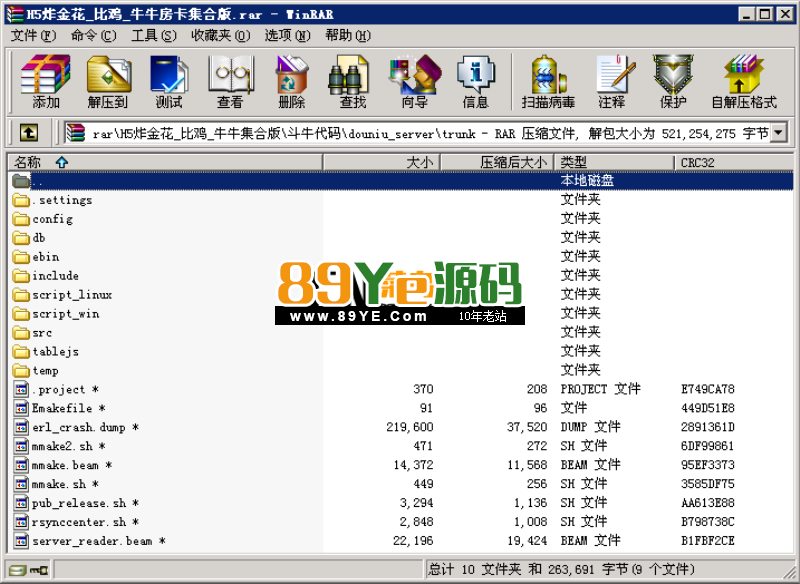Click the DUMP 文件 type cell
This screenshot has height=584, width=800.
(x=590, y=427)
